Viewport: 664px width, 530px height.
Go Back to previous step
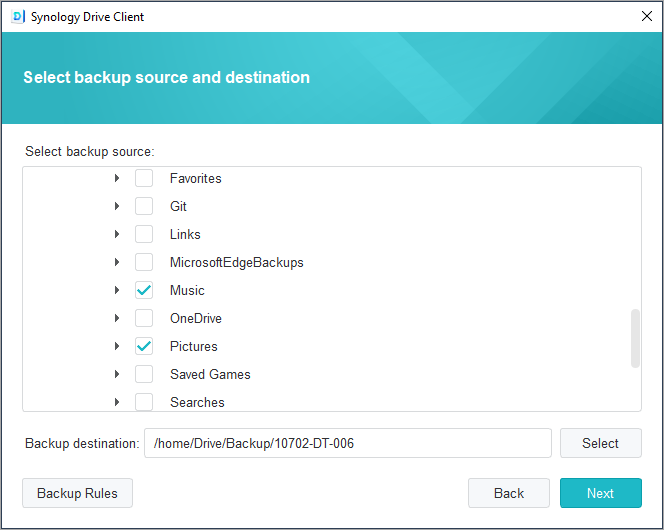pyautogui.click(x=508, y=493)
